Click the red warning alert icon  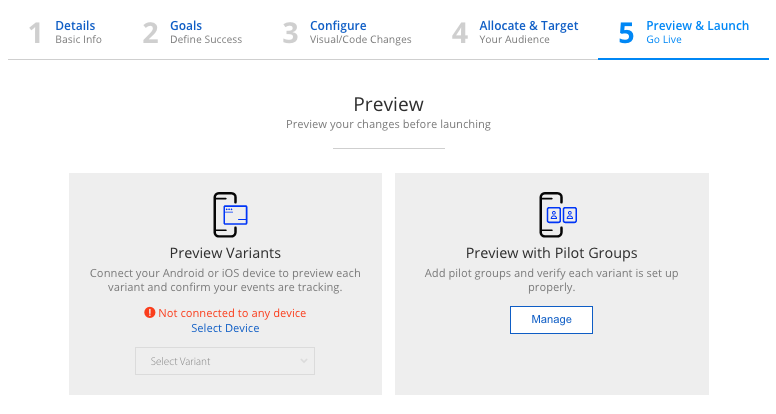pos(150,313)
